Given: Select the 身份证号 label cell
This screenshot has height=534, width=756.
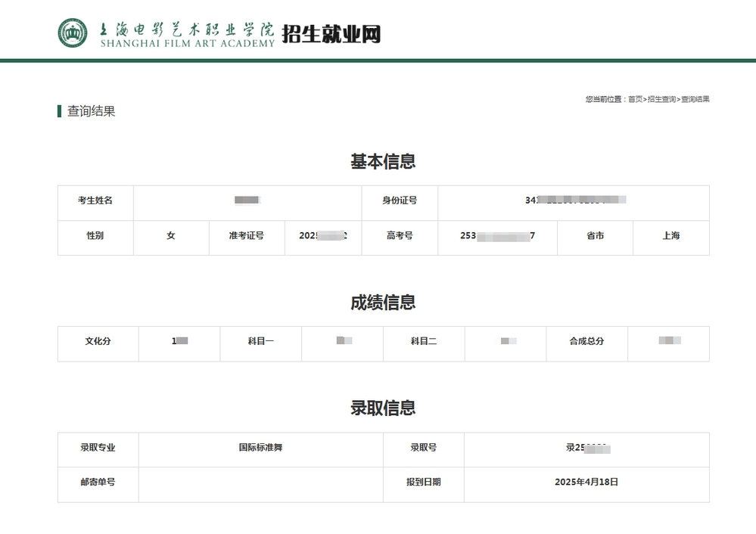Looking at the screenshot, I should click(400, 200).
